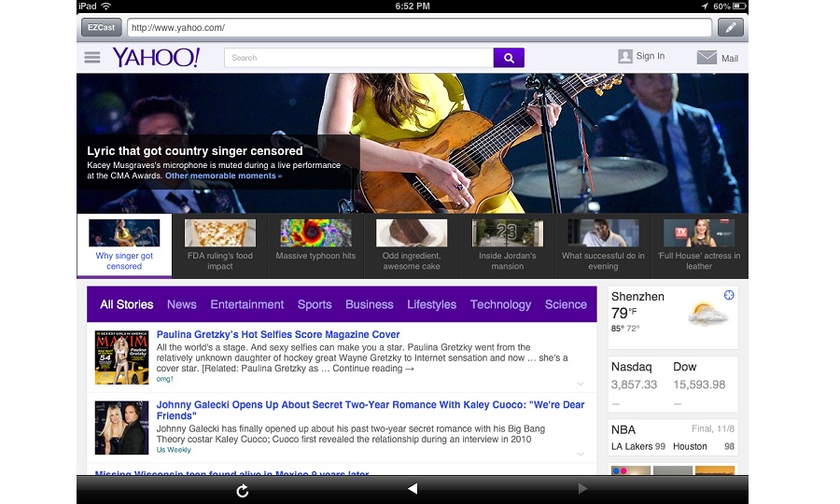Switch to the Business tab
Viewport: 840px width, 504px height.
(x=369, y=304)
